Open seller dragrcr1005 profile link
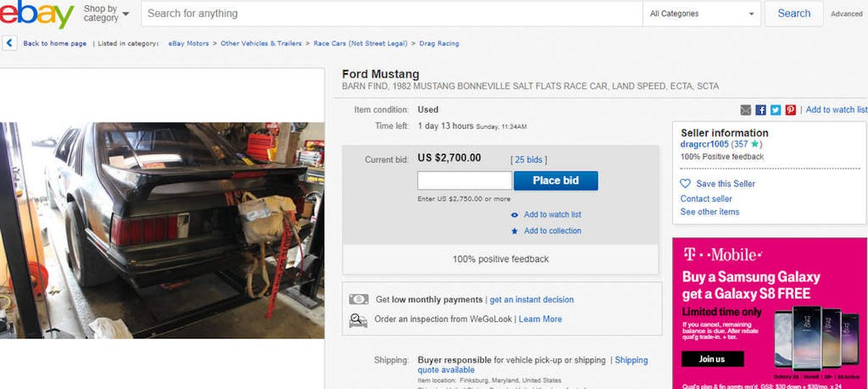868x389 pixels. pyautogui.click(x=705, y=145)
